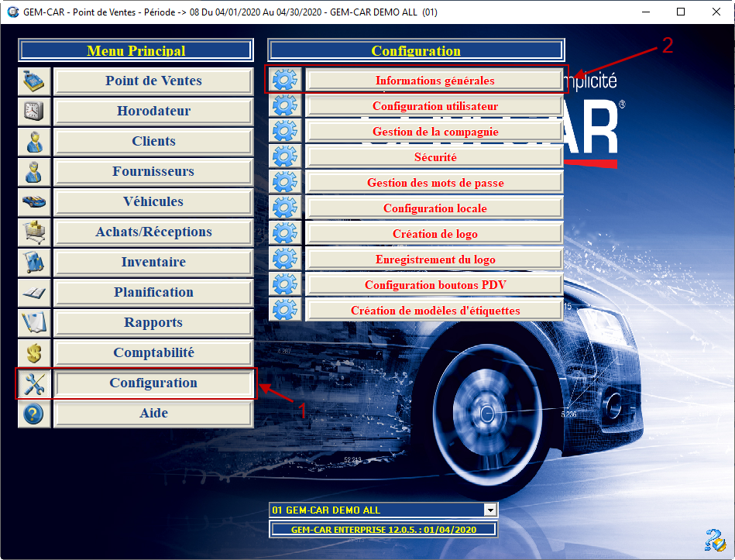Select Gestion de la compagnie

point(434,131)
